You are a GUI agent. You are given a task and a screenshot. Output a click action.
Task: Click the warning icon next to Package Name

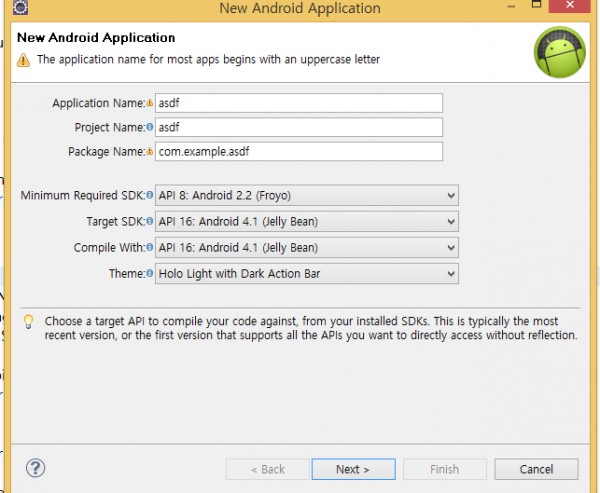pyautogui.click(x=150, y=151)
